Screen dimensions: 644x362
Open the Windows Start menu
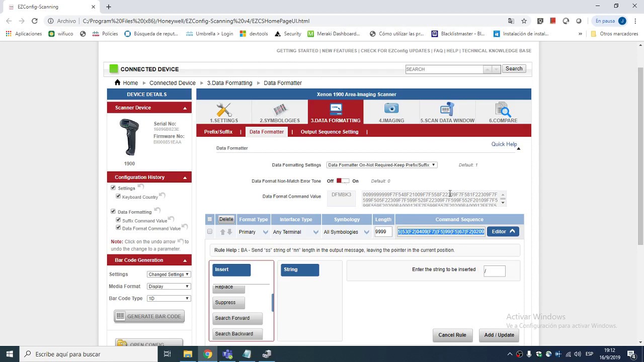pyautogui.click(x=10, y=354)
